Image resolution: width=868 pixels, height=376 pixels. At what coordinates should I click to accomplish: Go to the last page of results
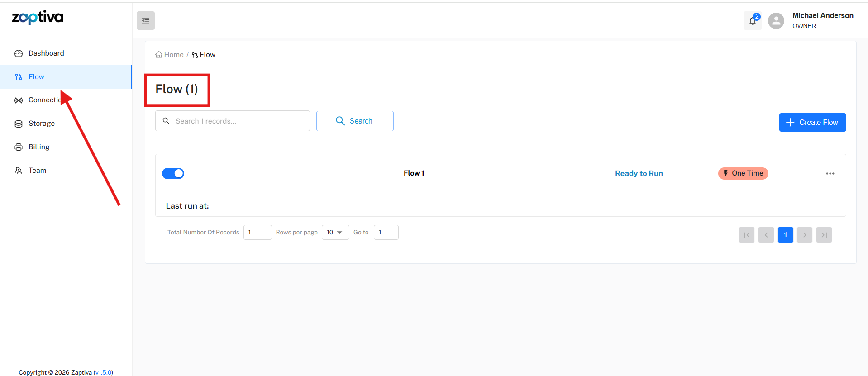click(x=824, y=235)
